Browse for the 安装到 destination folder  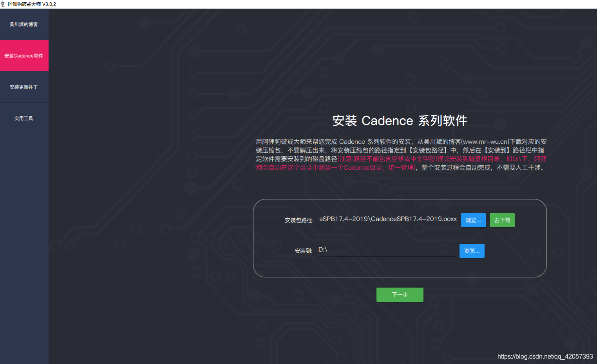pos(472,251)
